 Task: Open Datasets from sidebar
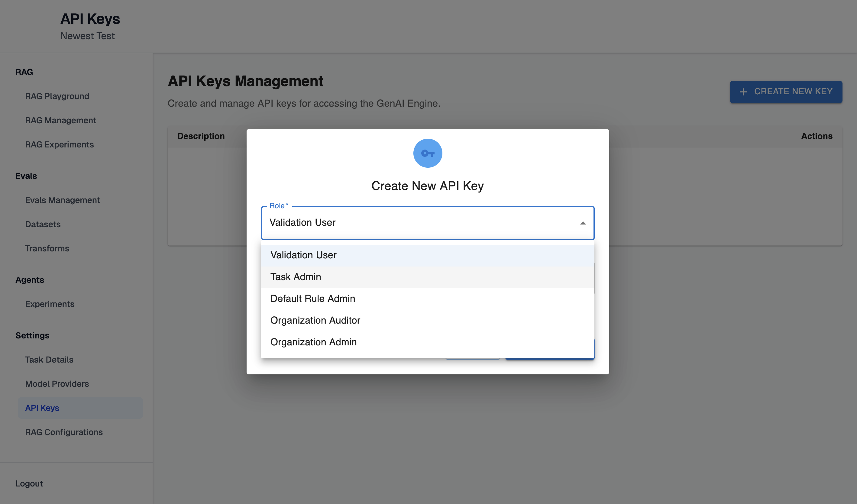pos(43,224)
